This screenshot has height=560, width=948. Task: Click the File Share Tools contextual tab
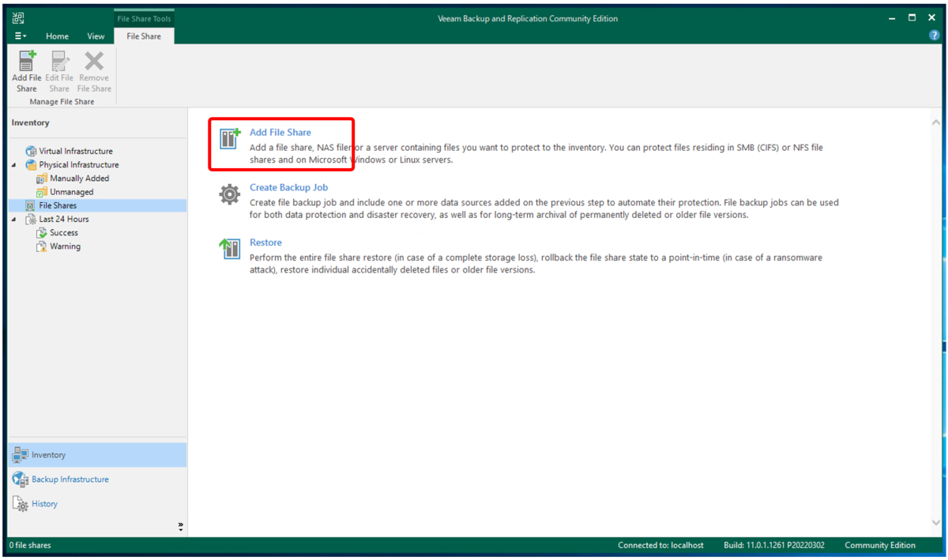pyautogui.click(x=144, y=18)
